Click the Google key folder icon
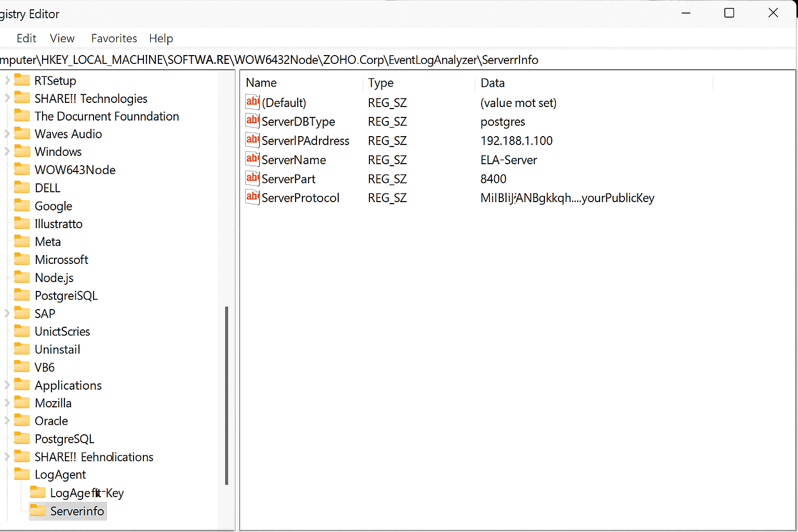Screen dimensions: 798x532 pyautogui.click(x=22, y=206)
